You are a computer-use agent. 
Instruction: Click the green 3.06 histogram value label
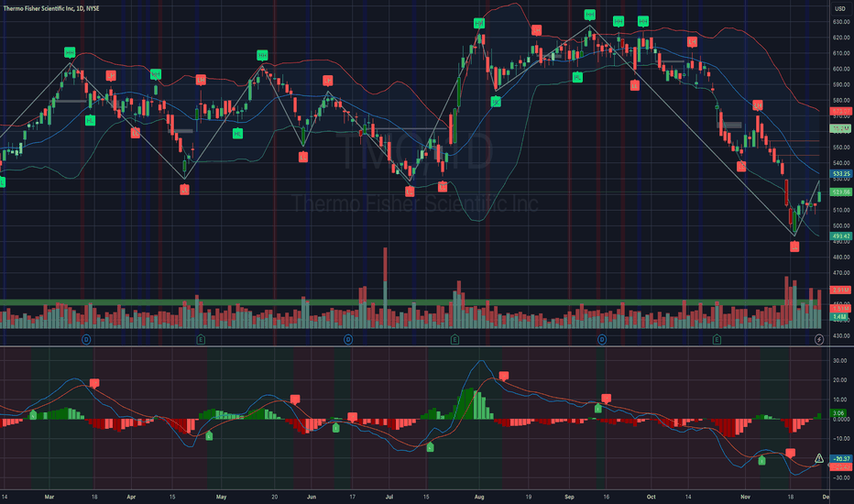coord(838,413)
